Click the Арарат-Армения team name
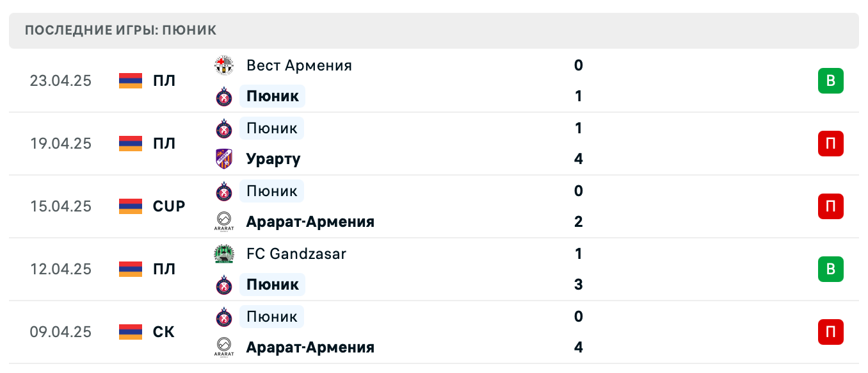The image size is (868, 373). click(x=310, y=221)
